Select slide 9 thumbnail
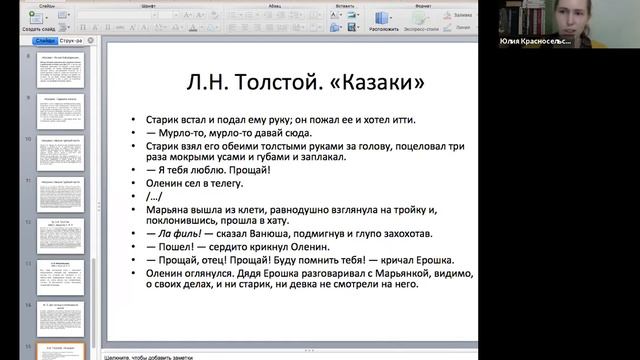This screenshot has width=640, height=360. pos(60,111)
